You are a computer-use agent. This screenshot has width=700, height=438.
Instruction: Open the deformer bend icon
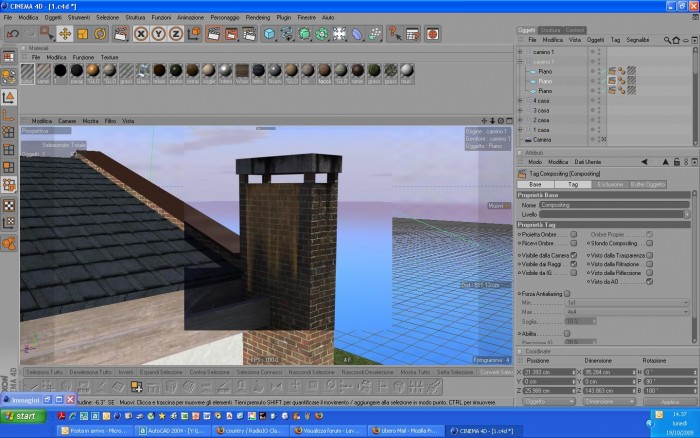(357, 34)
